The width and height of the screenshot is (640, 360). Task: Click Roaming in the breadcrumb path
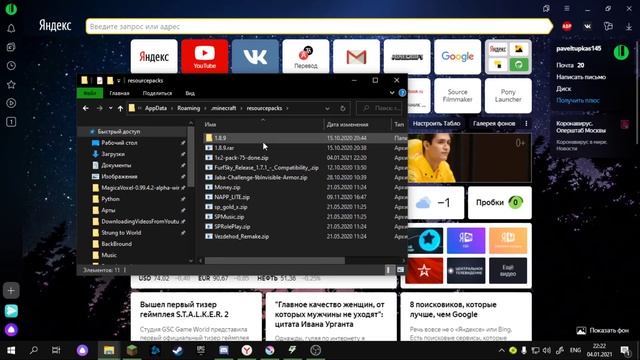click(189, 108)
